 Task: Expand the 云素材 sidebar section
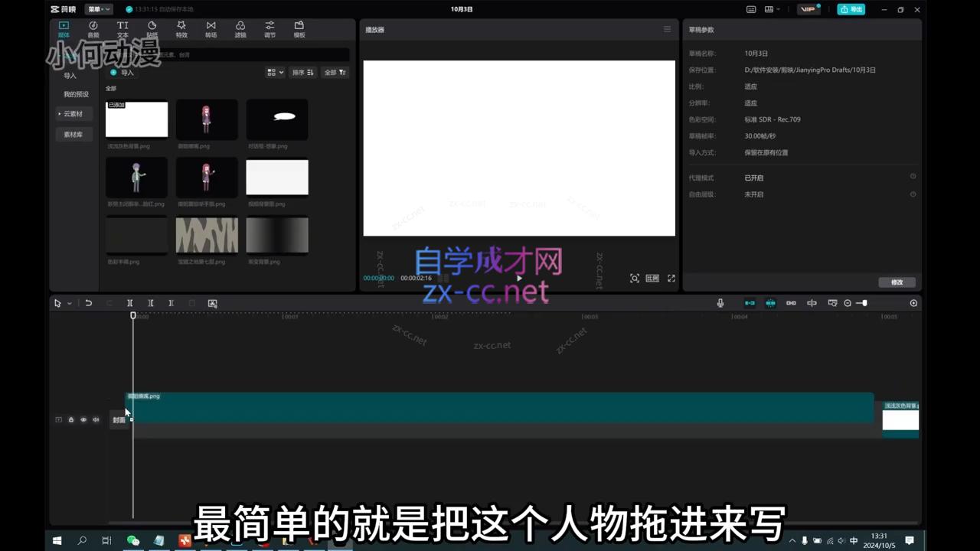click(x=73, y=114)
